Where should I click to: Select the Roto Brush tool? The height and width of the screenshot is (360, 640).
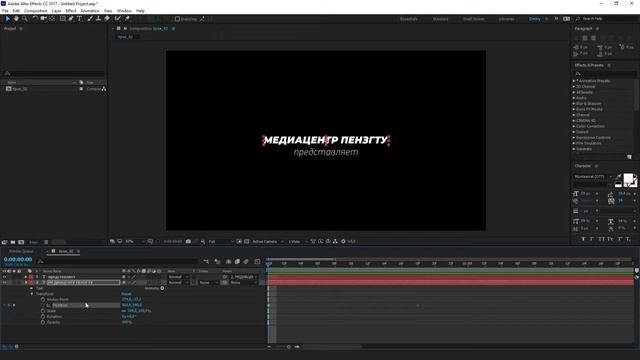click(118, 18)
